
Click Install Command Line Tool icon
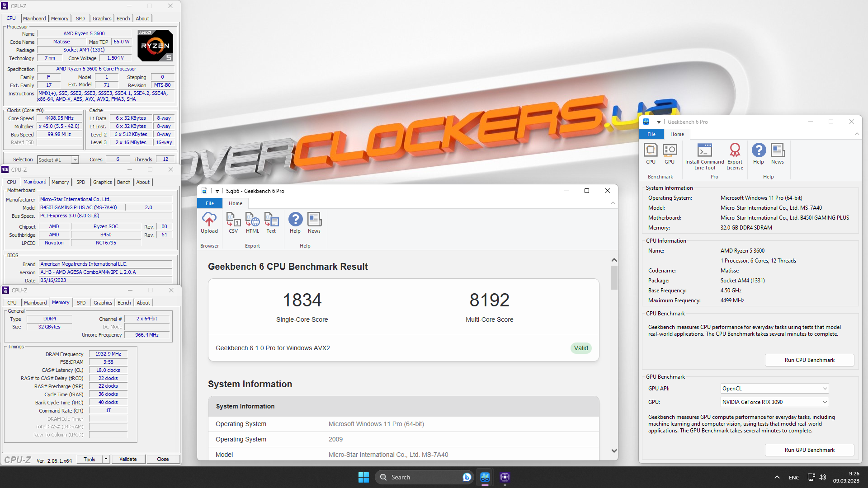click(704, 156)
